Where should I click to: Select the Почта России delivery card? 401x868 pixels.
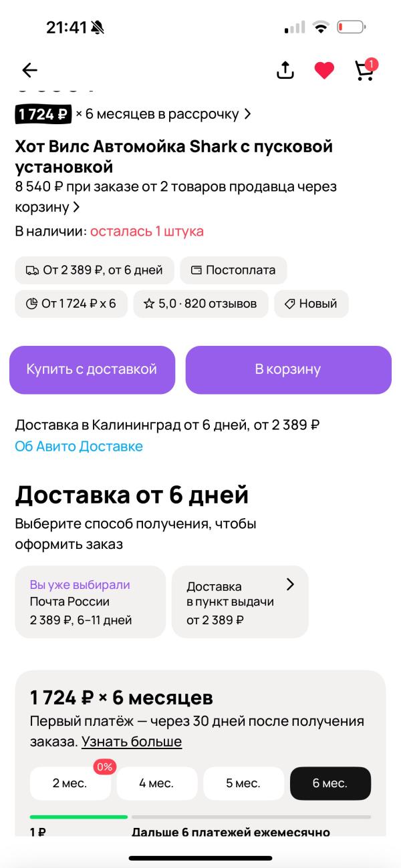click(x=90, y=602)
